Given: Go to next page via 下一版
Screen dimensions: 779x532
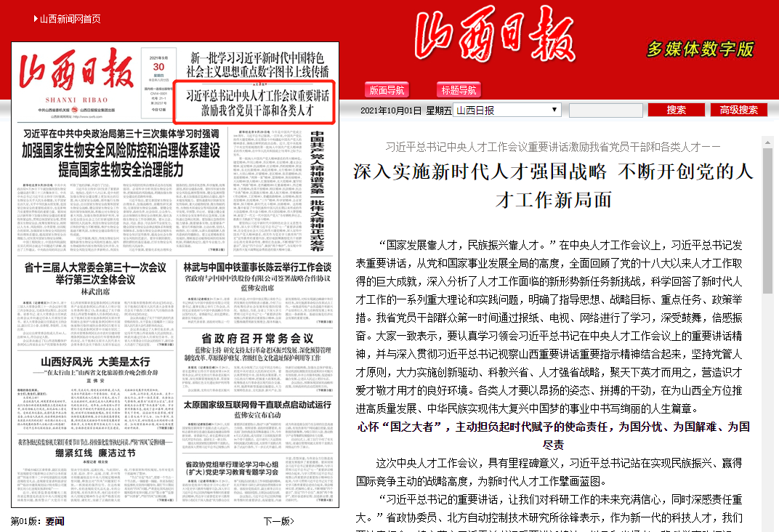Looking at the screenshot, I should [278, 520].
